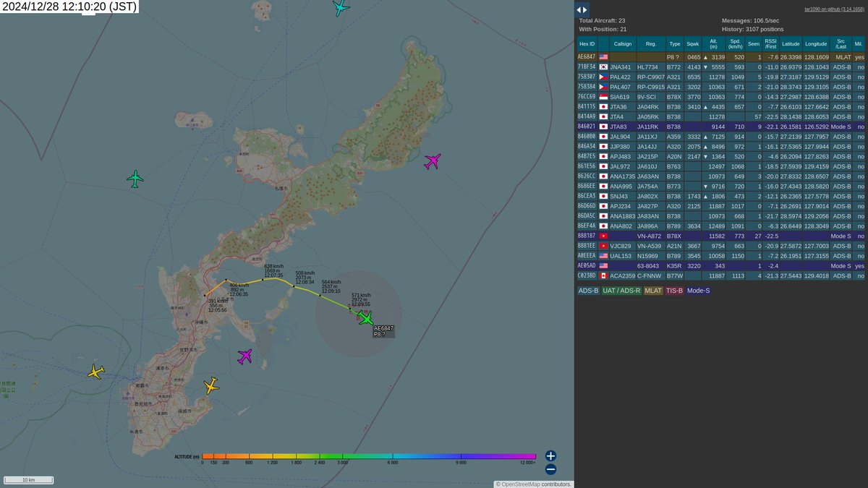Viewport: 868px width, 488px height.
Task: Toggle the ADS-B source filter legend
Action: (x=587, y=291)
